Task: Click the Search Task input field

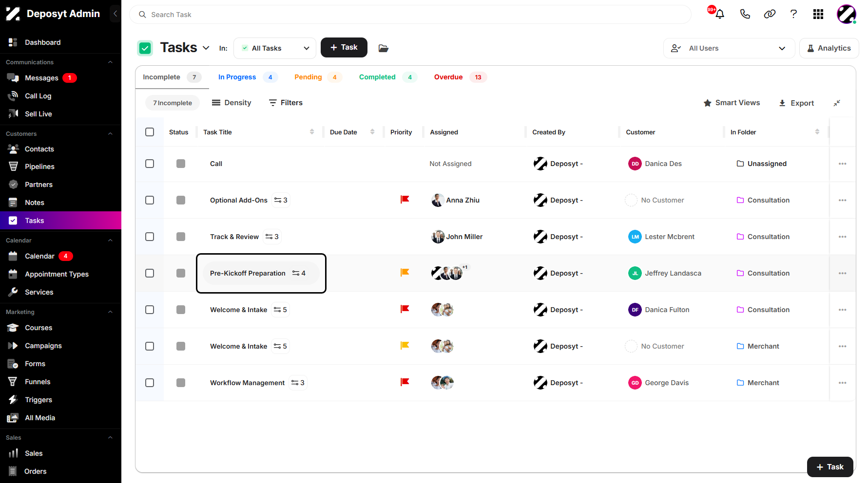Action: 410,15
